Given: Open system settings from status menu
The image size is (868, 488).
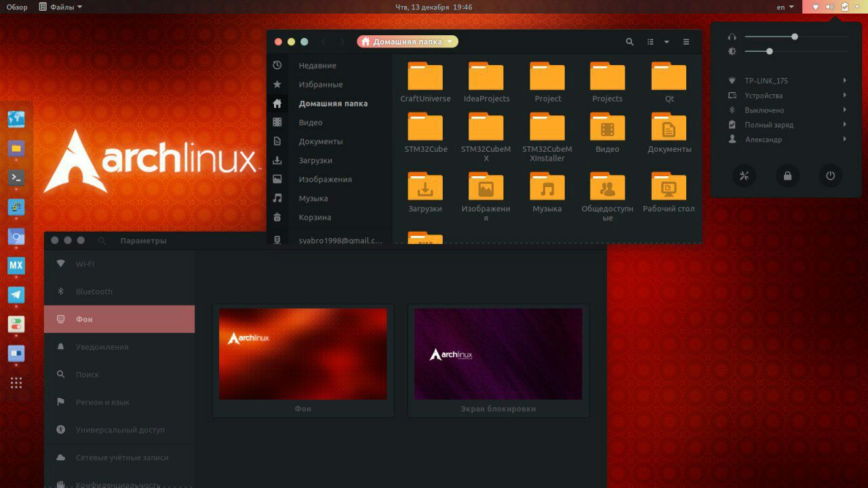Looking at the screenshot, I should (x=744, y=176).
